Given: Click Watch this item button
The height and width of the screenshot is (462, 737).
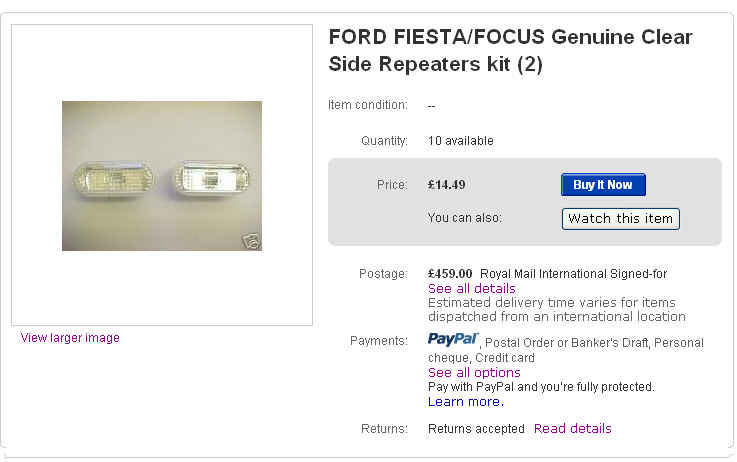Looking at the screenshot, I should tap(620, 218).
